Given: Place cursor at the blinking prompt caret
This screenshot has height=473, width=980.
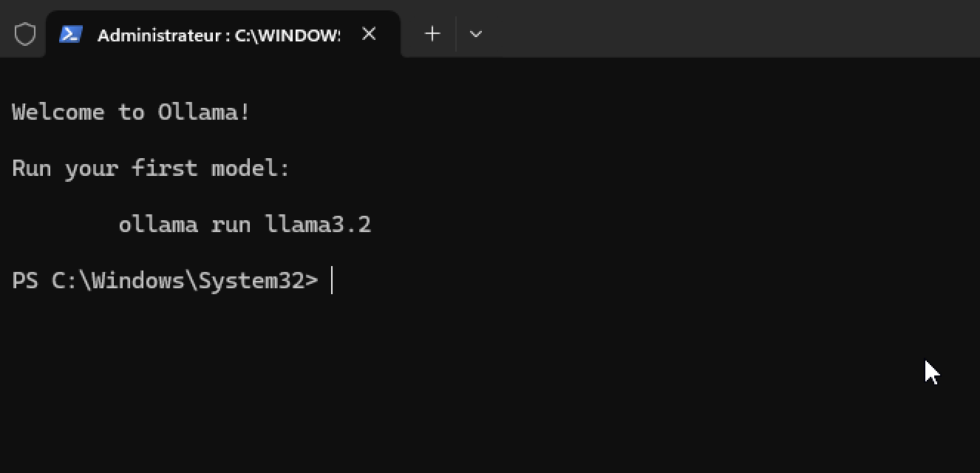Looking at the screenshot, I should point(332,281).
